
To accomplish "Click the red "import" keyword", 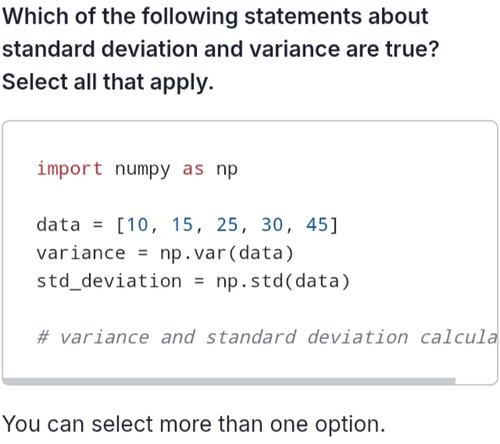I will pyautogui.click(x=70, y=169).
